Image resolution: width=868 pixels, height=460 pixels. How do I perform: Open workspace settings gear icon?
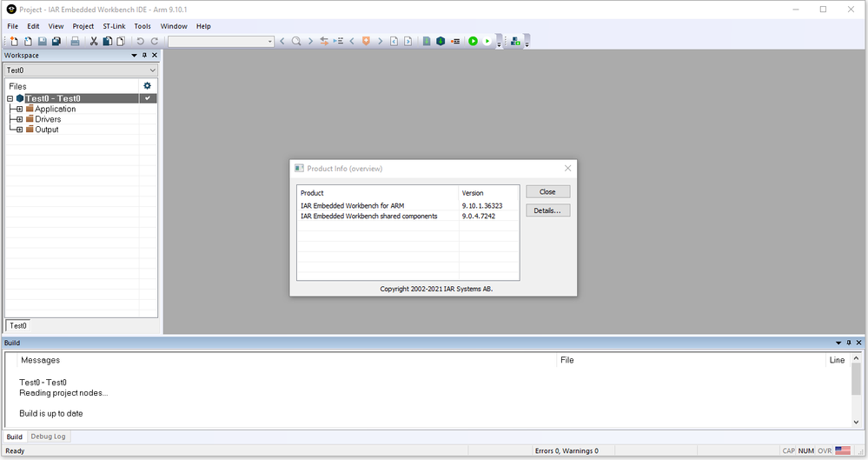point(147,86)
